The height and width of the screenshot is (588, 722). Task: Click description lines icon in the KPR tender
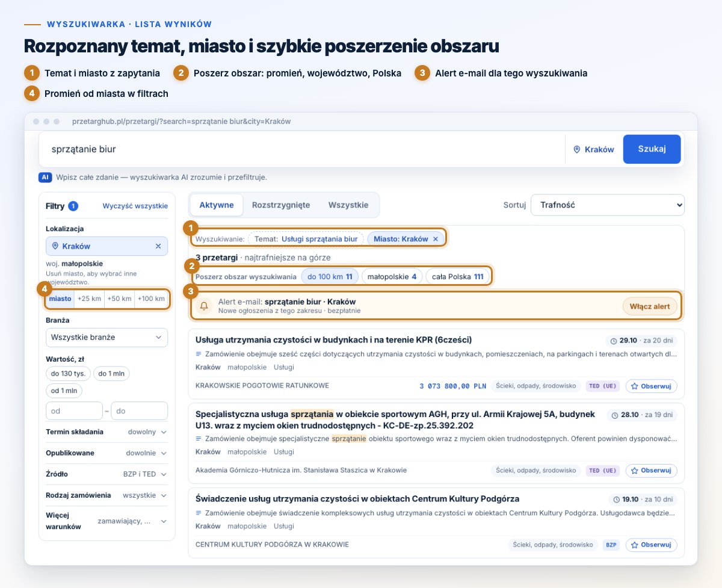tap(199, 354)
